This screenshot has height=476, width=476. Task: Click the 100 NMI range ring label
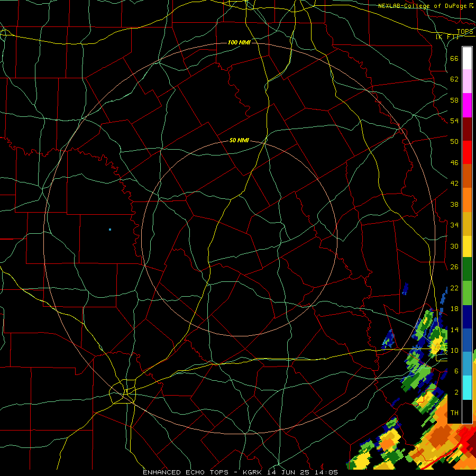[x=239, y=42]
